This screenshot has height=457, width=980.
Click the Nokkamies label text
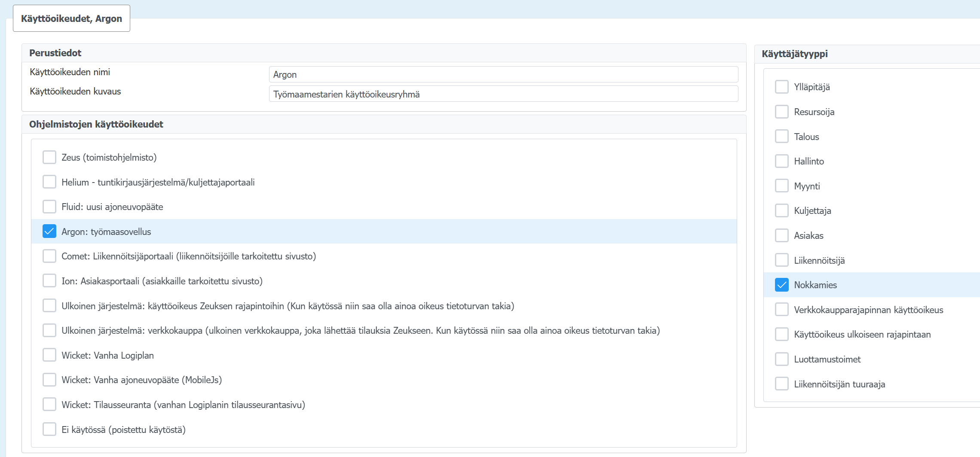click(815, 285)
